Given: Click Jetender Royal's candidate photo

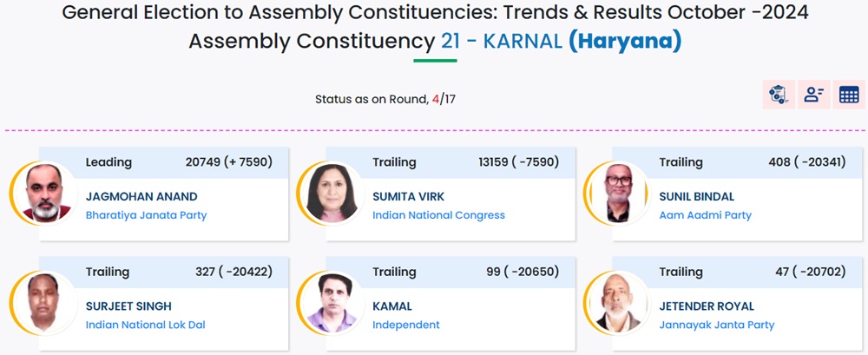Looking at the screenshot, I should point(615,303).
